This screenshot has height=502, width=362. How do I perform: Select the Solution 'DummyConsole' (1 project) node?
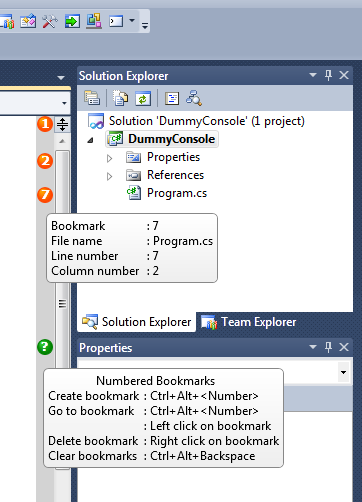(207, 121)
